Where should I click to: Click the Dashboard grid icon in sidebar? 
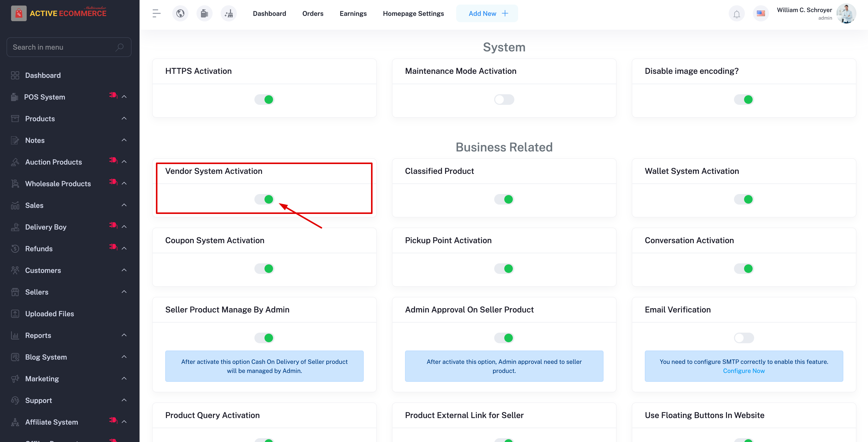15,75
